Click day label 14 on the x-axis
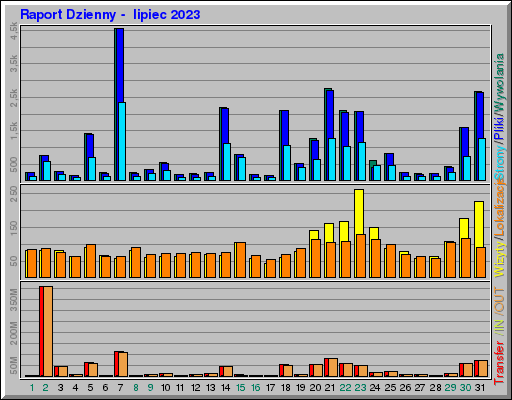The image size is (512, 400). (226, 388)
